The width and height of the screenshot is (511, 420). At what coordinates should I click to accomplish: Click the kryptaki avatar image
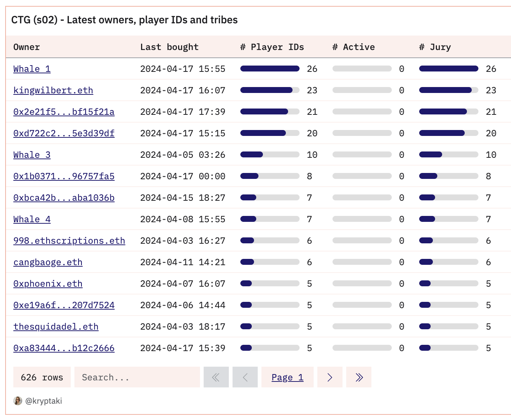point(18,401)
